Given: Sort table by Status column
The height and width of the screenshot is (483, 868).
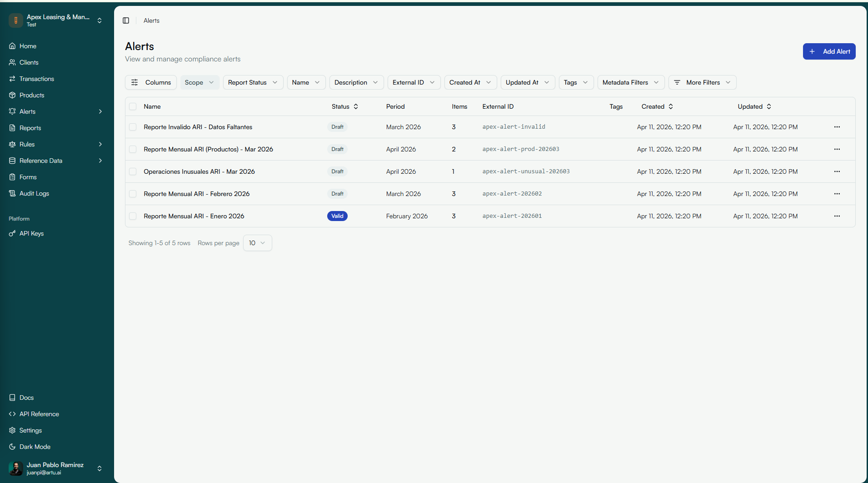Looking at the screenshot, I should [x=345, y=106].
